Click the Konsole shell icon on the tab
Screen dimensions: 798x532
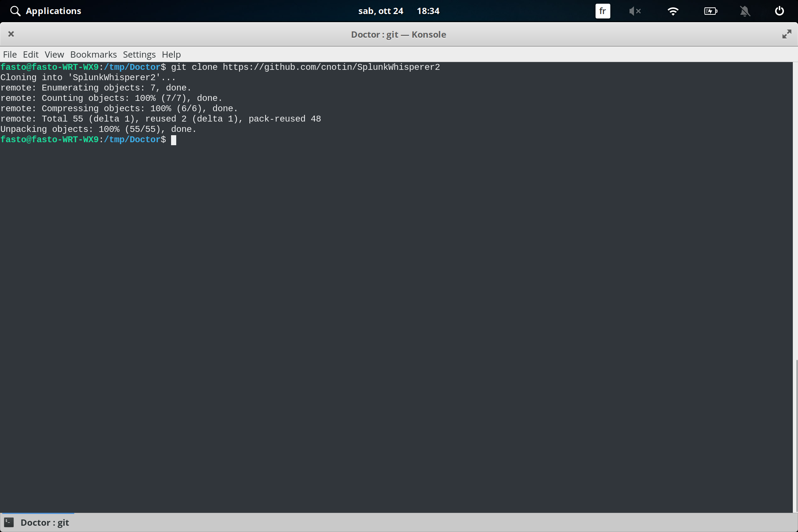(x=8, y=522)
